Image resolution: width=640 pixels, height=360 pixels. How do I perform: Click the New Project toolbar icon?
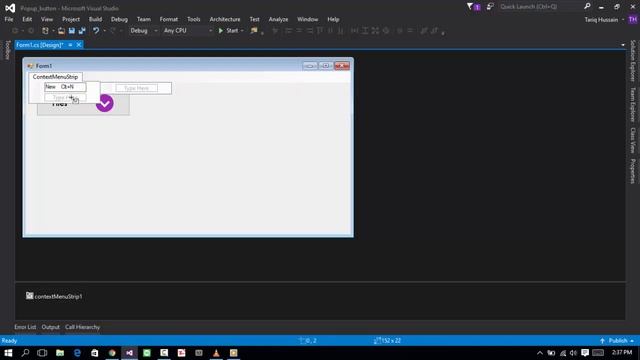pos(45,31)
